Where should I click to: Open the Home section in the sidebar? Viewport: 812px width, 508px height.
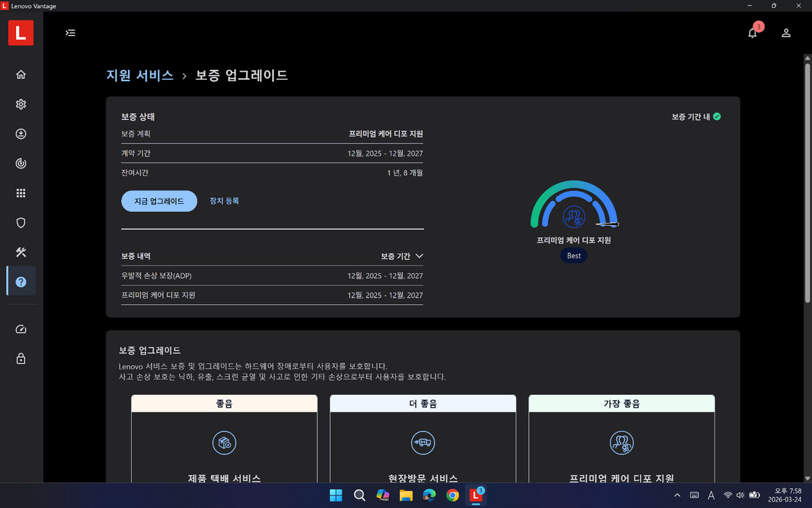[20, 75]
